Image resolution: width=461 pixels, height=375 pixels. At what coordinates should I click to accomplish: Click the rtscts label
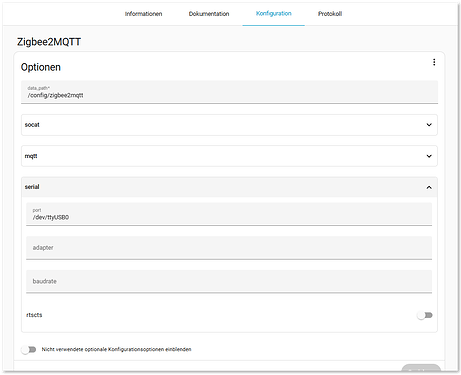pyautogui.click(x=34, y=315)
